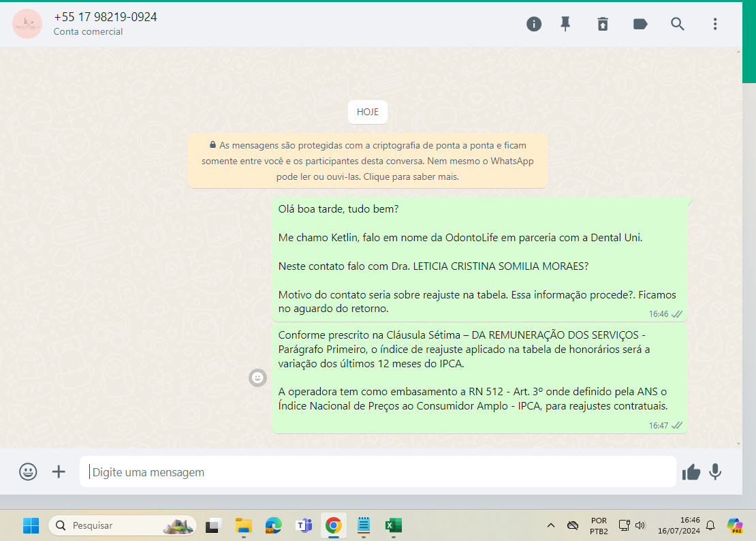Send a thumbs up with the like icon
The height and width of the screenshot is (541, 756).
(x=691, y=472)
